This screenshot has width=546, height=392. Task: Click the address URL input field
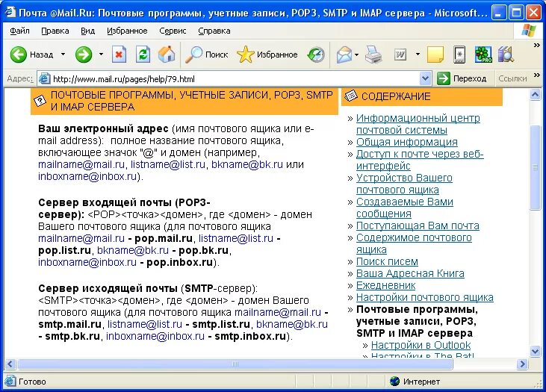coord(235,79)
